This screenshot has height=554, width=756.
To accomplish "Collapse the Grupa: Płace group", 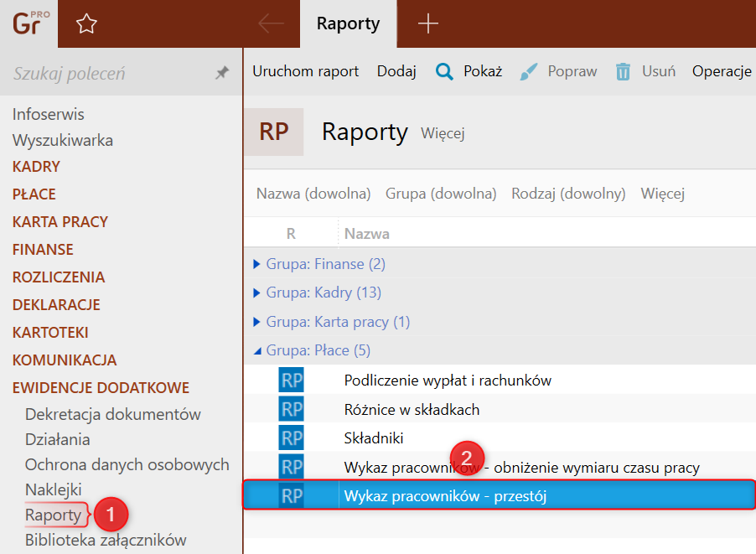I will coord(257,350).
